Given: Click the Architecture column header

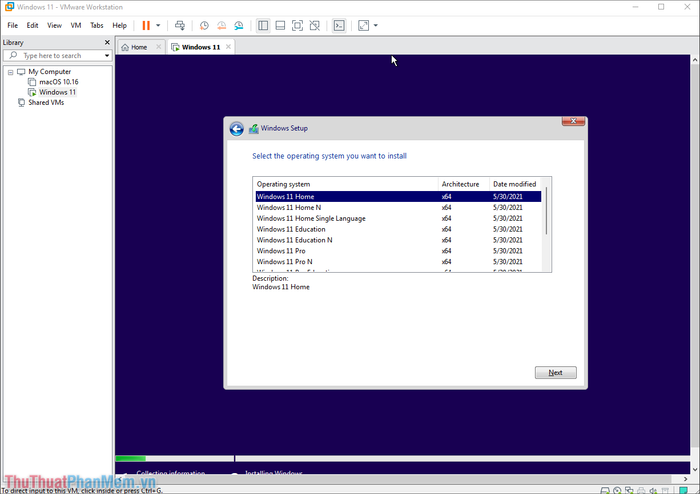Looking at the screenshot, I should coord(464,184).
